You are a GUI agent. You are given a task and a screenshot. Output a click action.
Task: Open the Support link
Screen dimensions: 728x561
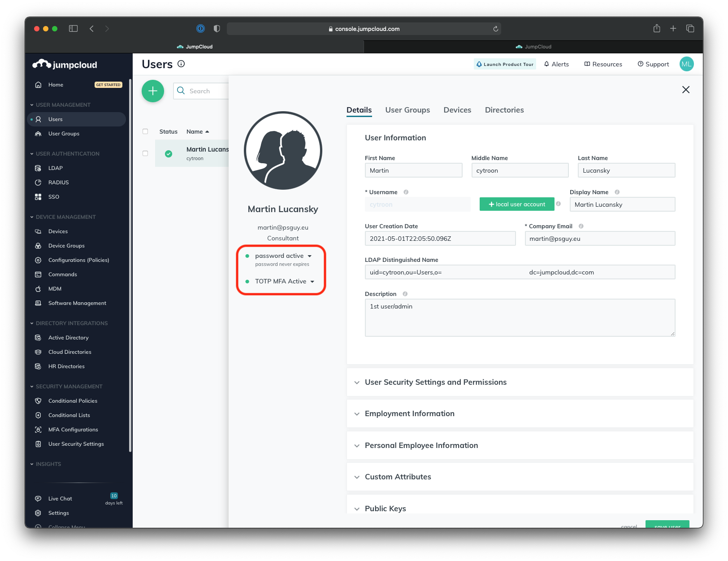(x=653, y=64)
